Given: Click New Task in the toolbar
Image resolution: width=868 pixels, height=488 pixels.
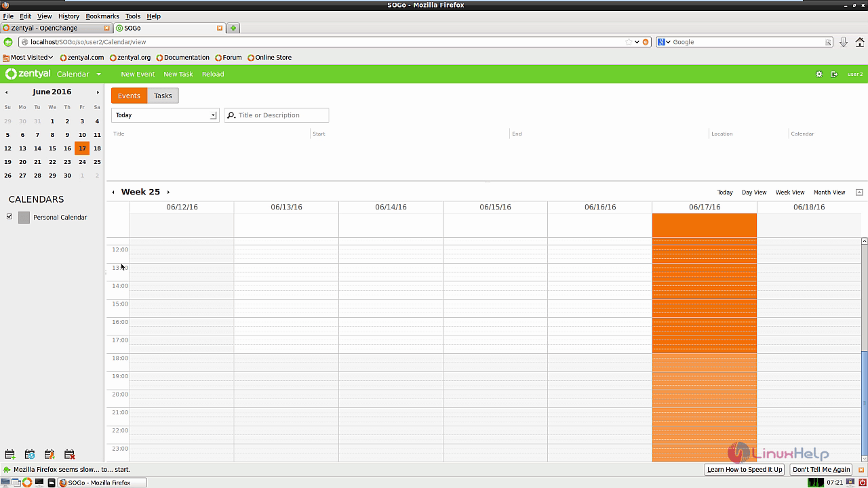Looking at the screenshot, I should (178, 74).
